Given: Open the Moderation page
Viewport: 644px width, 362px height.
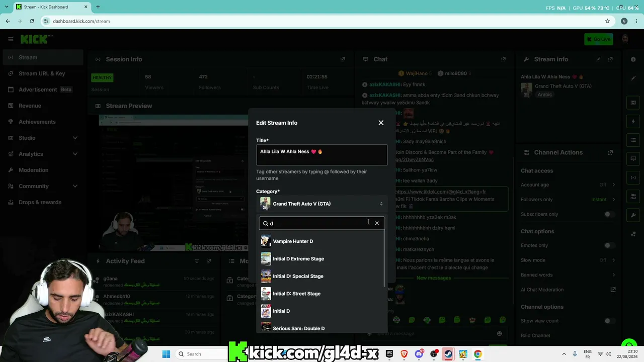Looking at the screenshot, I should pos(42,170).
